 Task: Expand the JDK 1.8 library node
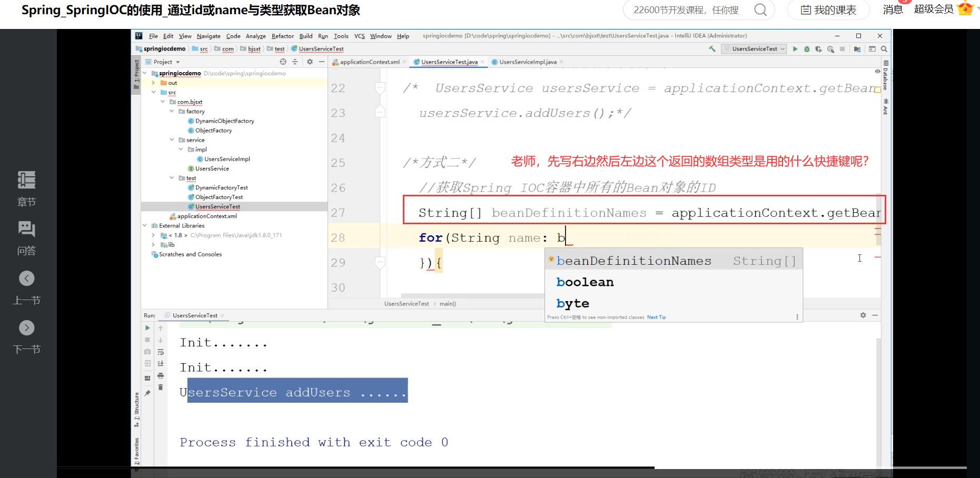(153, 235)
